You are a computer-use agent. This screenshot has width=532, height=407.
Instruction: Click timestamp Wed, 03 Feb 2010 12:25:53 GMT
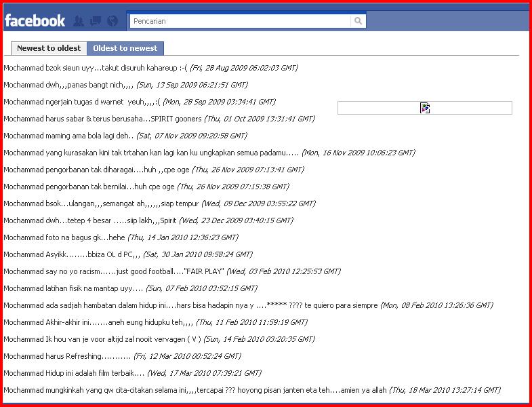[x=284, y=271]
